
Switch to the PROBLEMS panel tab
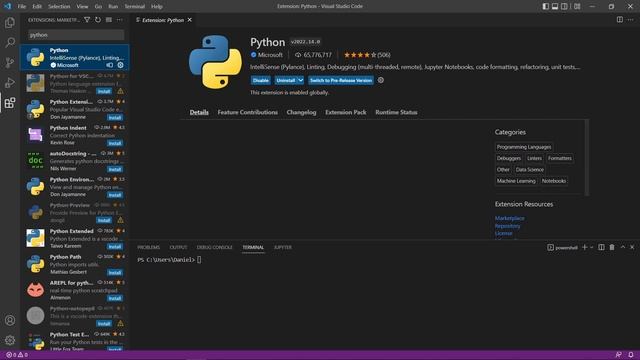[149, 247]
